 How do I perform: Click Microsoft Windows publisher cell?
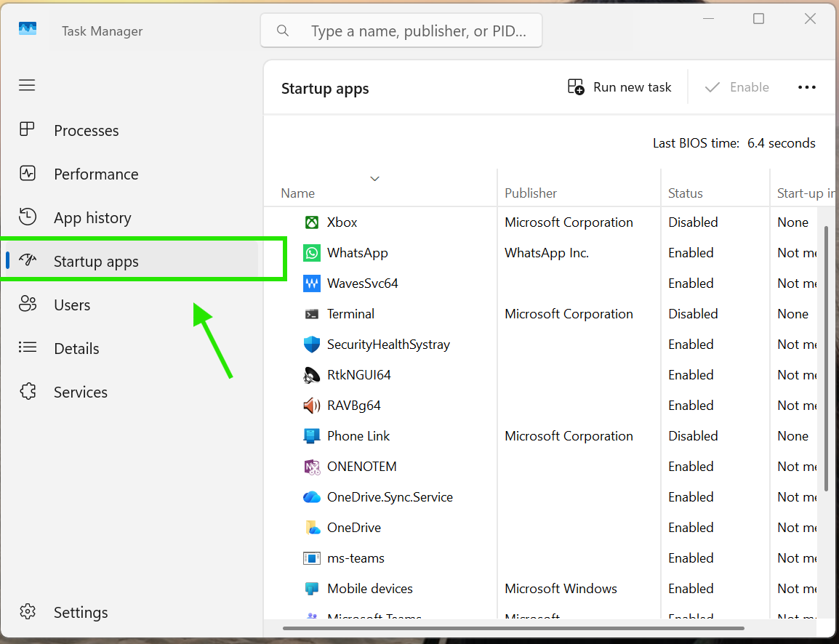coord(561,588)
